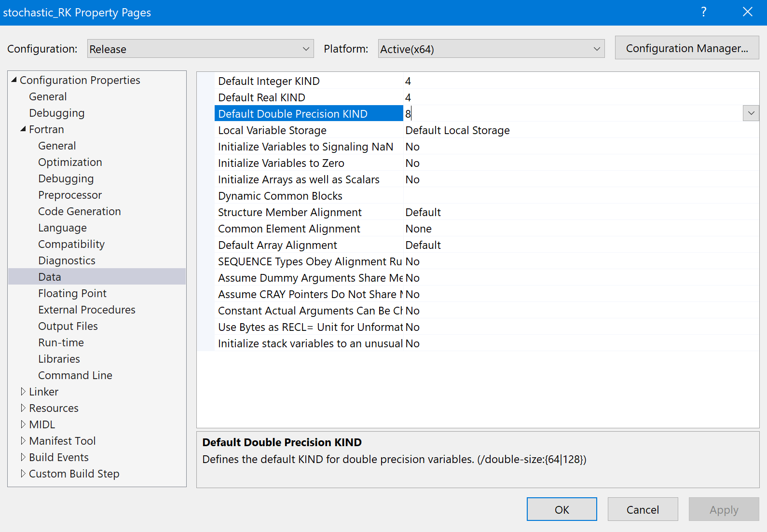Viewport: 767px width, 532px height.
Task: Select General under Configuration Properties
Action: pos(48,96)
